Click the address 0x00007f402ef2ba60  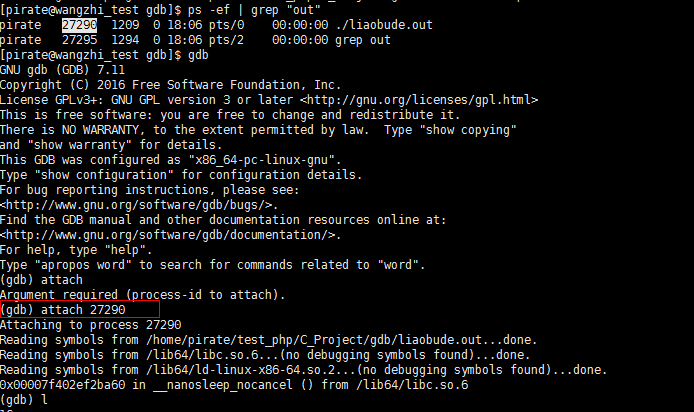pos(62,385)
